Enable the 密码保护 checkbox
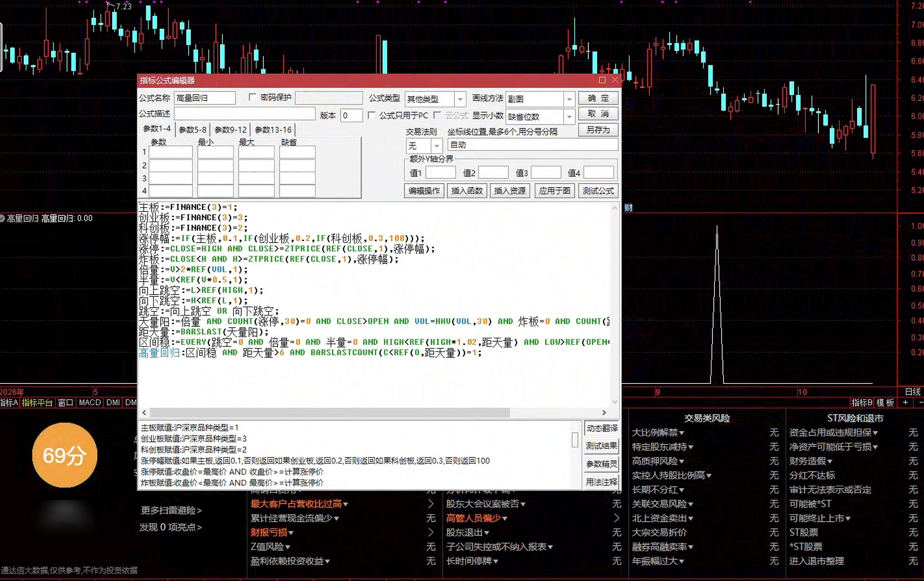 pyautogui.click(x=252, y=97)
